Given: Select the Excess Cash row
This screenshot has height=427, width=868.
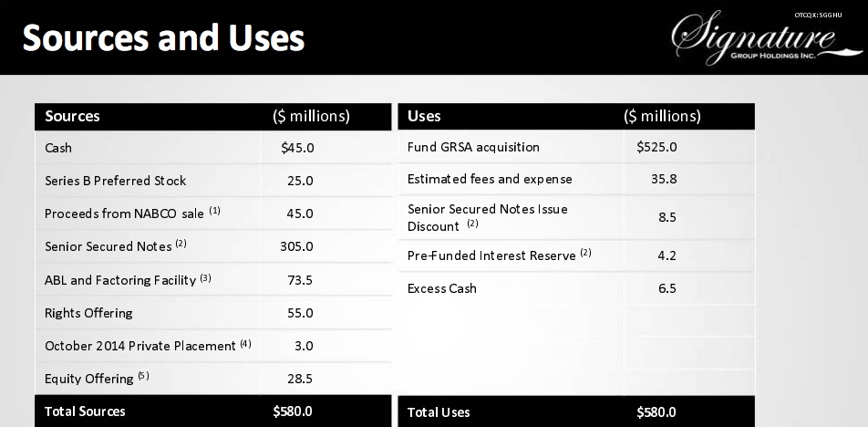Looking at the screenshot, I should [x=442, y=288].
